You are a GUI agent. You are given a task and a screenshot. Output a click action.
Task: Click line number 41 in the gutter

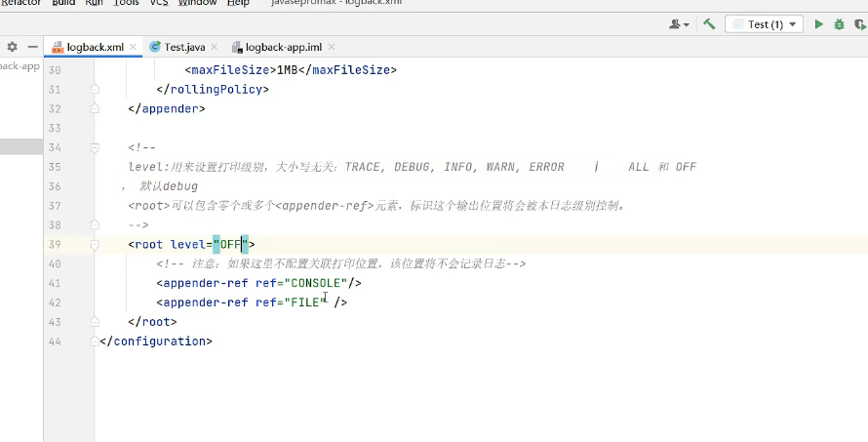[55, 283]
